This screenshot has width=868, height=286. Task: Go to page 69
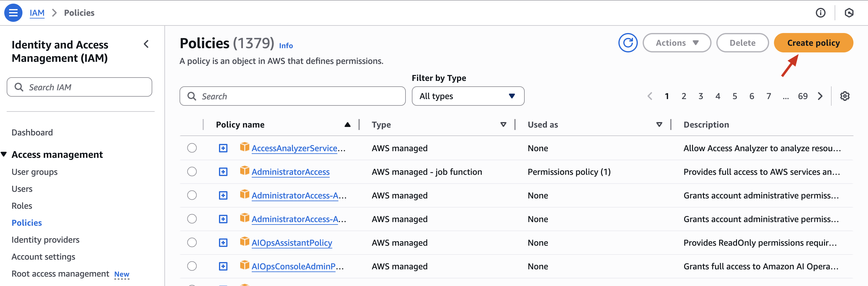(802, 96)
